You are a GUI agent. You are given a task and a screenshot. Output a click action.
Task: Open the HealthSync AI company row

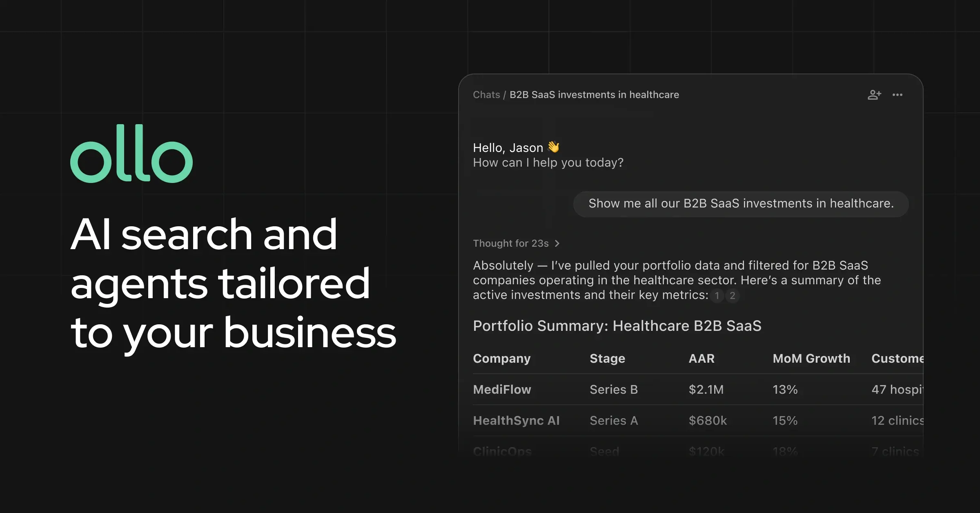(x=698, y=420)
